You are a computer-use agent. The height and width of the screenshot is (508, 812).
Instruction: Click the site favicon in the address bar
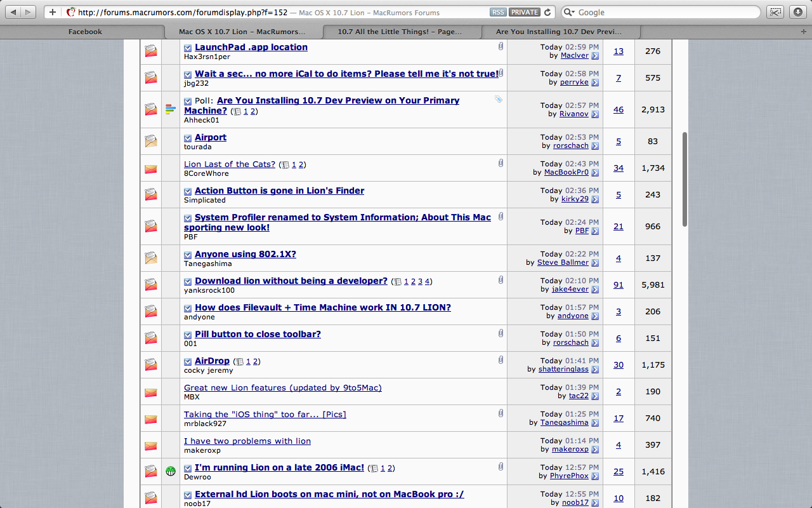coord(70,12)
